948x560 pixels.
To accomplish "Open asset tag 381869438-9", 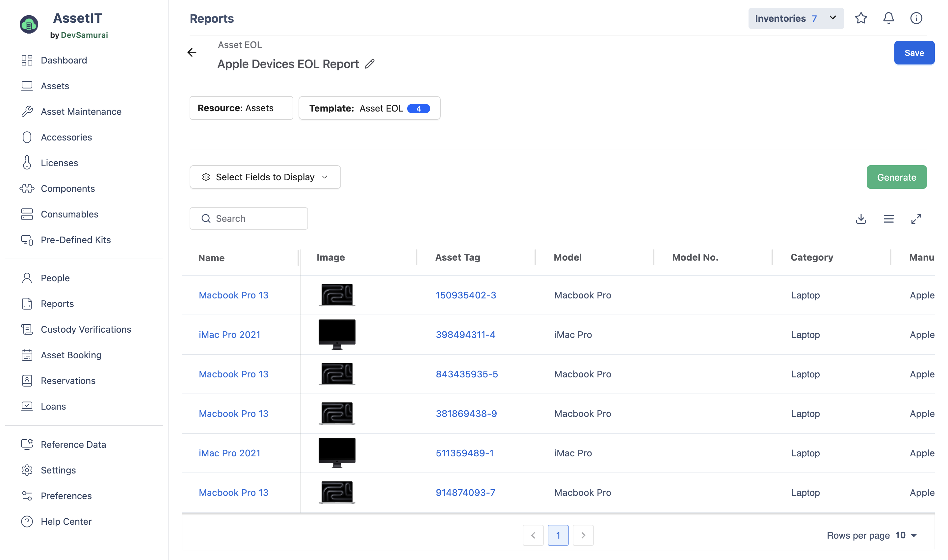I will click(x=466, y=414).
